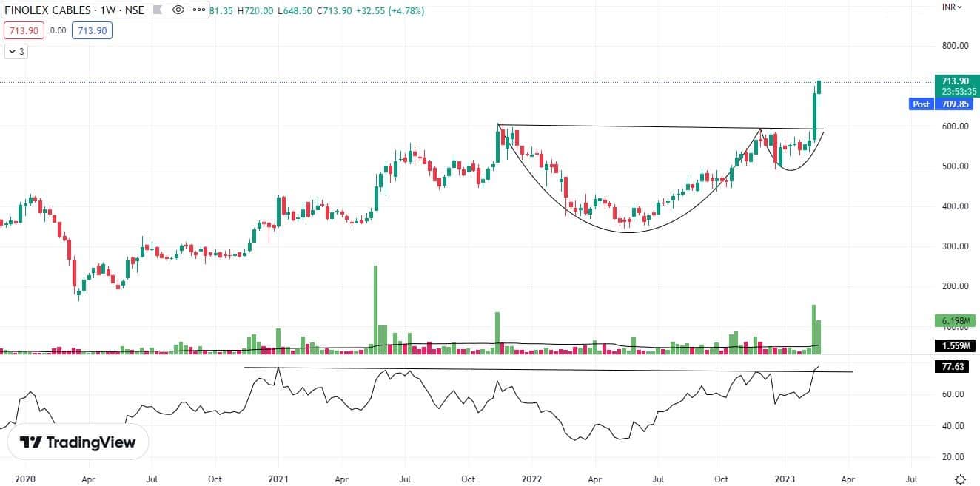
Task: Click the flag icon beside FINOLEX CABLES title
Action: (158, 10)
